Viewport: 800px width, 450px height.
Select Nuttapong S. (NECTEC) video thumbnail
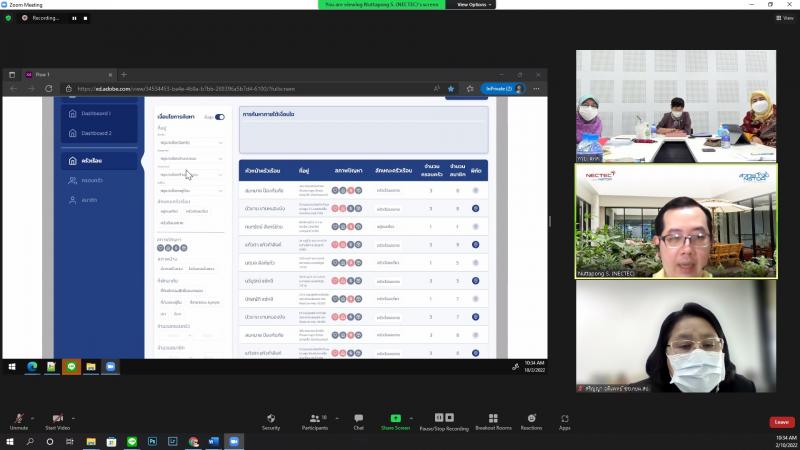pyautogui.click(x=676, y=221)
